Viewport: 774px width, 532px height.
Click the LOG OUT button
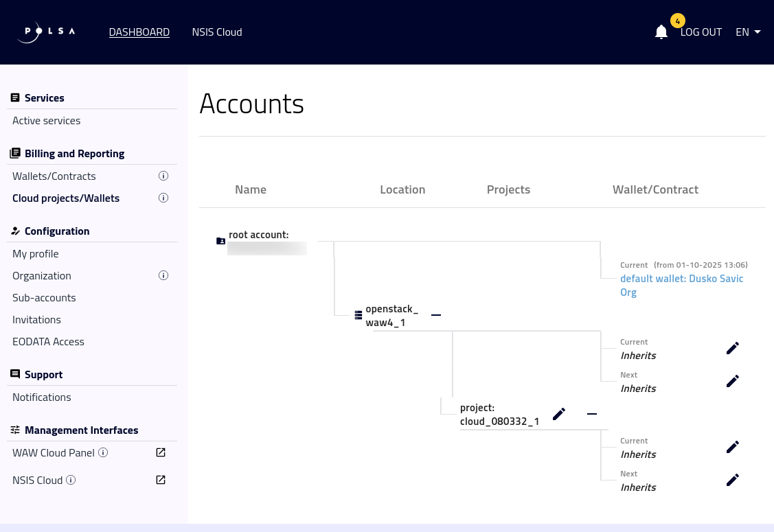[701, 32]
